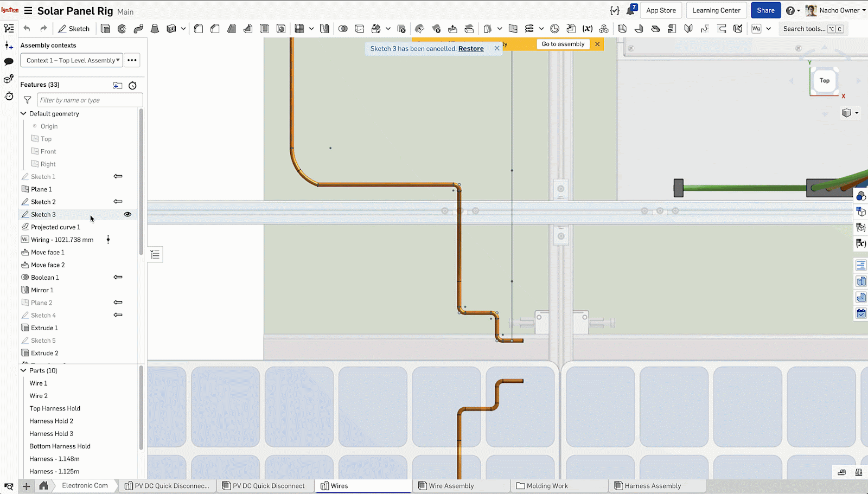
Task: Collapse the Default geometry group
Action: pos(23,114)
